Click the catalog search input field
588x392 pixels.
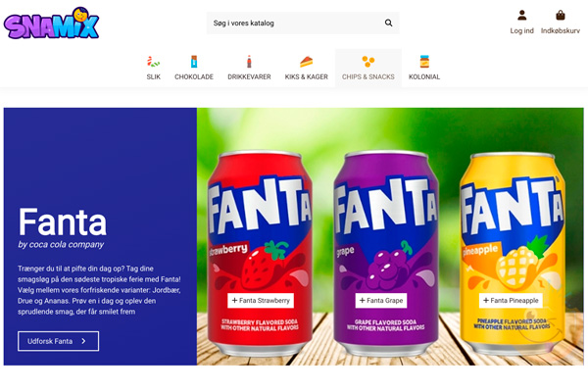coord(292,23)
